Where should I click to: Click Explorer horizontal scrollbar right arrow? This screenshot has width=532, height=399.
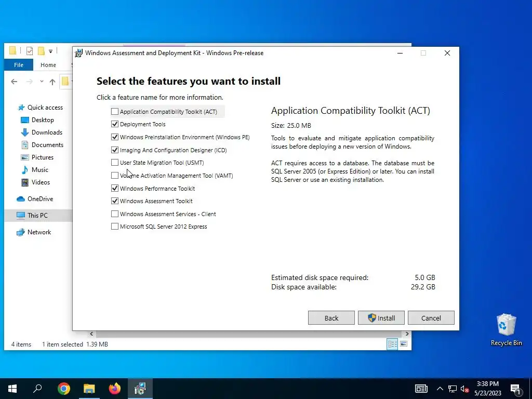pyautogui.click(x=407, y=334)
